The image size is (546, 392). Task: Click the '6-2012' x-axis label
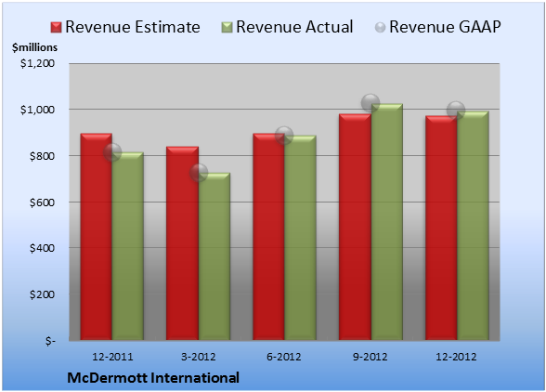[x=284, y=357]
